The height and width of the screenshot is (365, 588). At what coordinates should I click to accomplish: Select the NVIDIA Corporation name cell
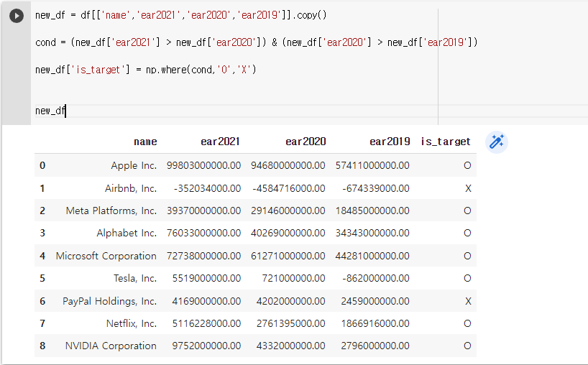click(x=111, y=346)
